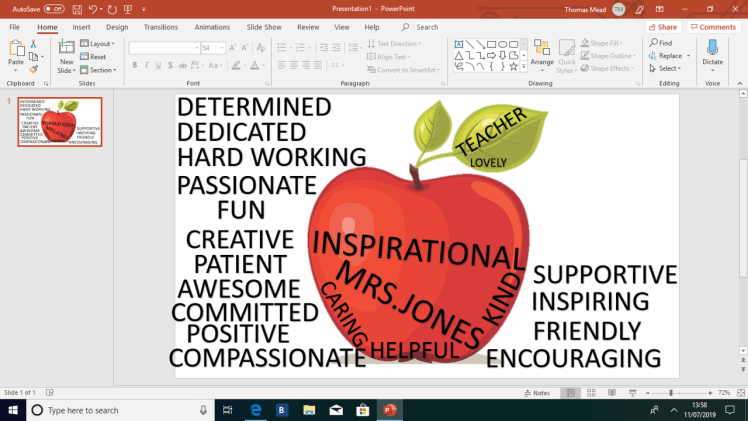
Task: Click the Save icon in title bar
Action: click(77, 9)
